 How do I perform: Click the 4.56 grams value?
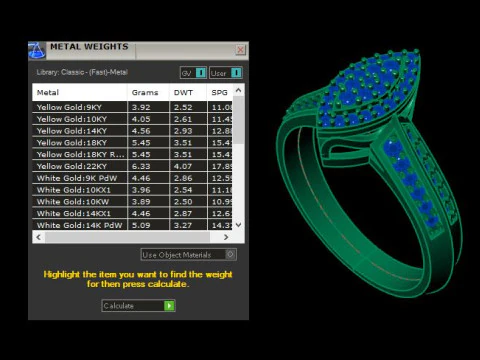tap(141, 131)
